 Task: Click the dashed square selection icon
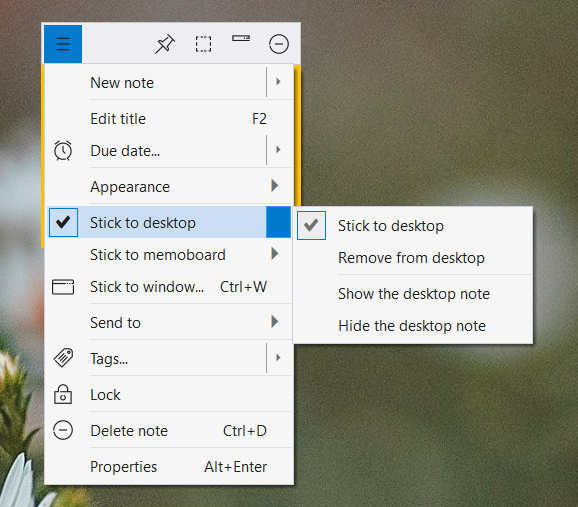pos(203,44)
